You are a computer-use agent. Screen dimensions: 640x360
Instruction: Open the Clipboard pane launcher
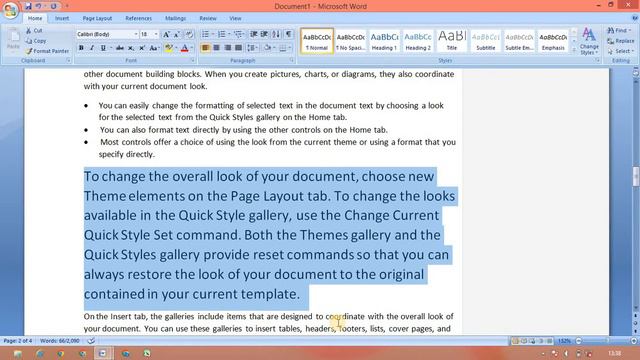point(69,60)
